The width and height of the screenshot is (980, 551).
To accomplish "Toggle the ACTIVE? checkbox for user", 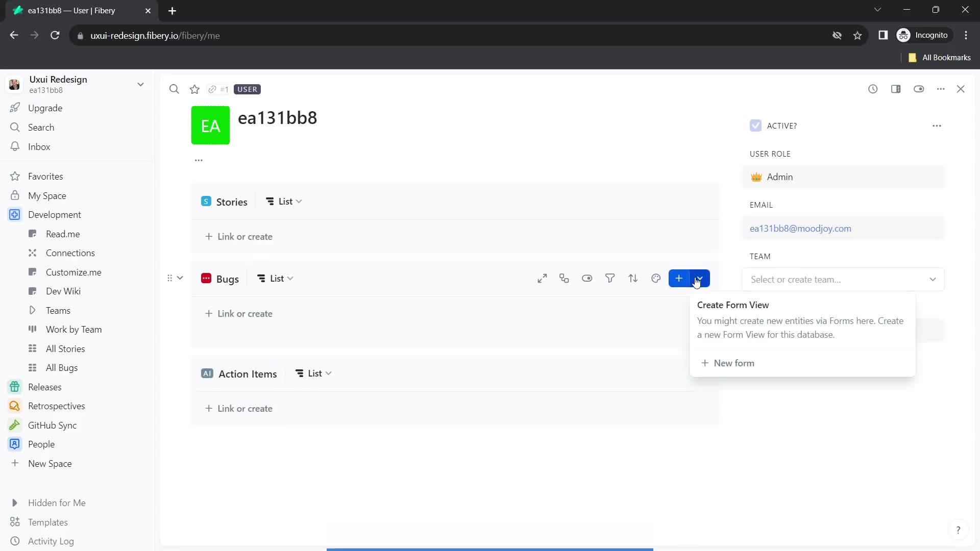I will [755, 126].
